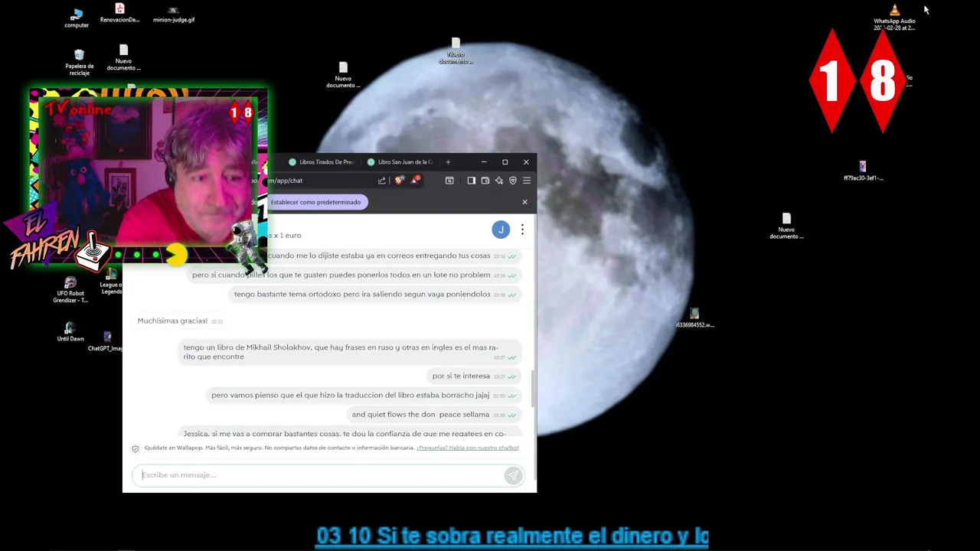Viewport: 980px width, 551px height.
Task: Select the ChatGPT_Image desktop file
Action: point(106,341)
